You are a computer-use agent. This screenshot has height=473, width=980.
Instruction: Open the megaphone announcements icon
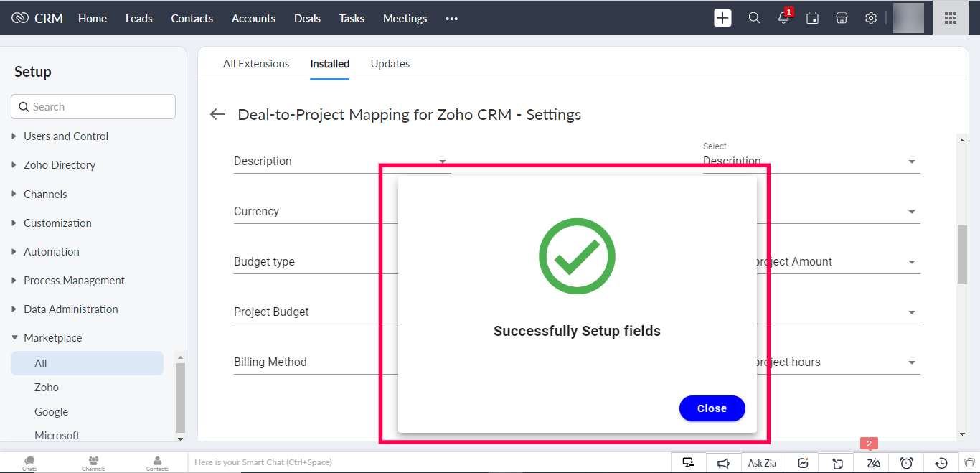tap(724, 463)
